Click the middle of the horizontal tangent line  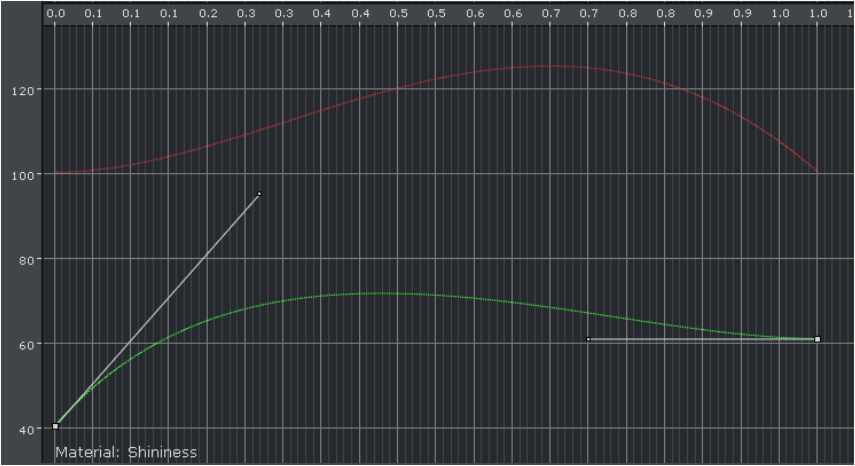coord(702,339)
